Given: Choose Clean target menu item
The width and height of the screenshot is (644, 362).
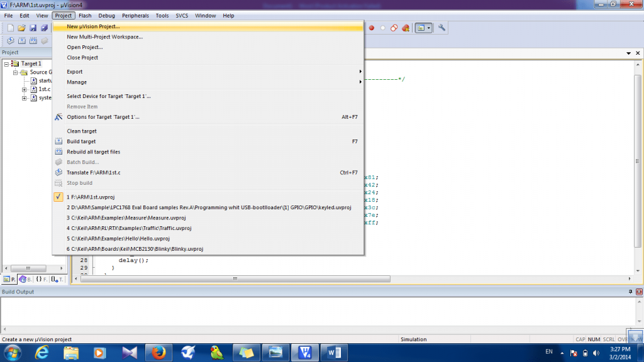Looking at the screenshot, I should click(208, 131).
